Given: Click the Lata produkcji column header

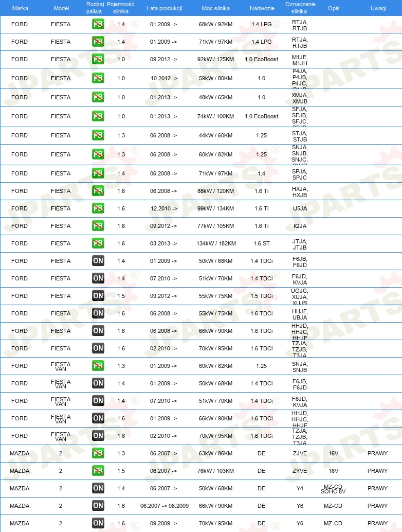Looking at the screenshot, I should [165, 8].
